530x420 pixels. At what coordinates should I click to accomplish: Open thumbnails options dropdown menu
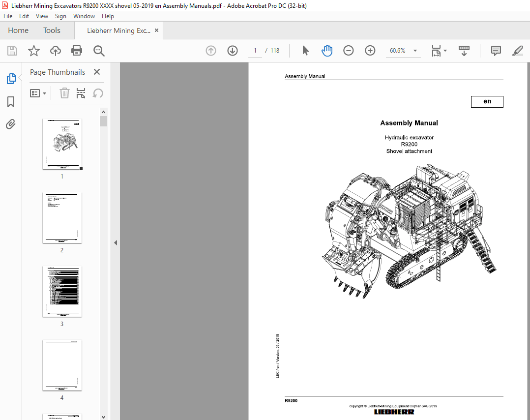click(x=38, y=93)
